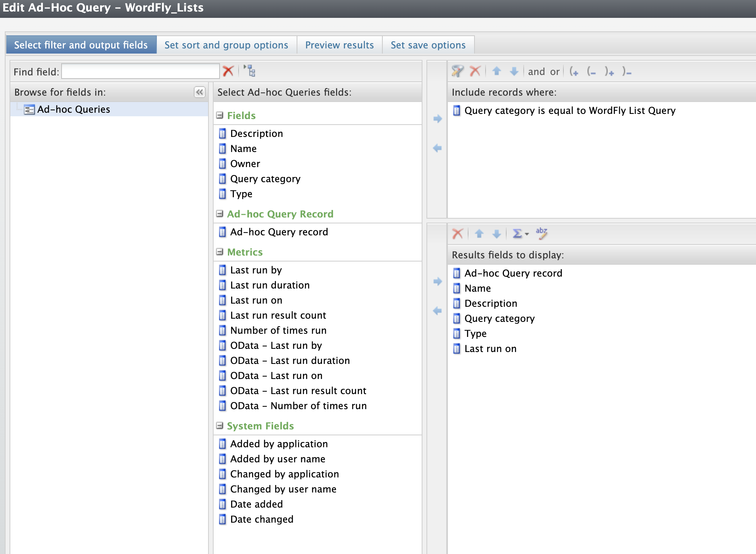
Task: Move the results field down
Action: (497, 234)
